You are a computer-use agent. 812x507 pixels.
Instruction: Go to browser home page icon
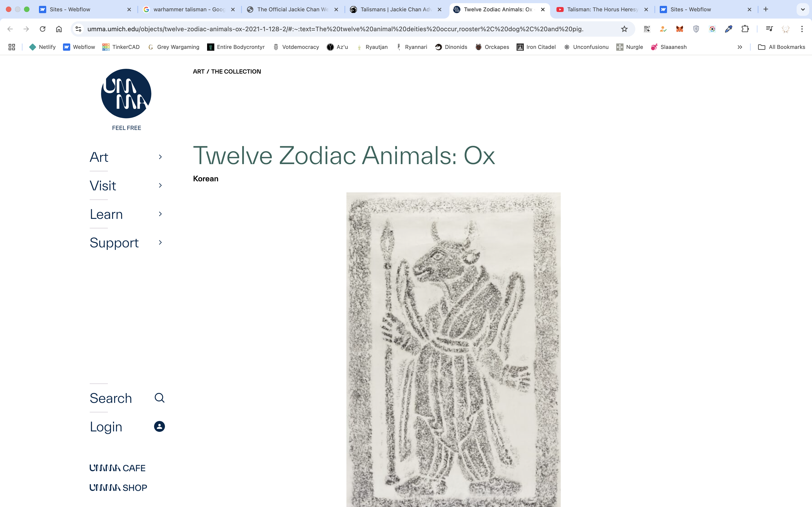tap(59, 29)
